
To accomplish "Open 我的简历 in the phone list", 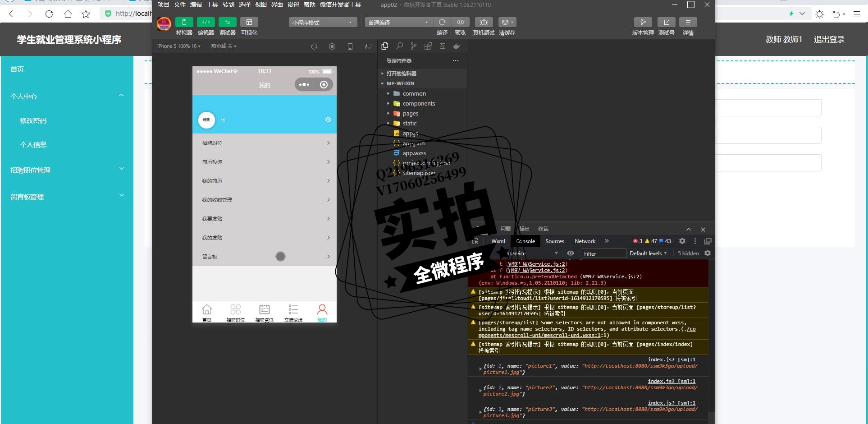I will click(265, 181).
